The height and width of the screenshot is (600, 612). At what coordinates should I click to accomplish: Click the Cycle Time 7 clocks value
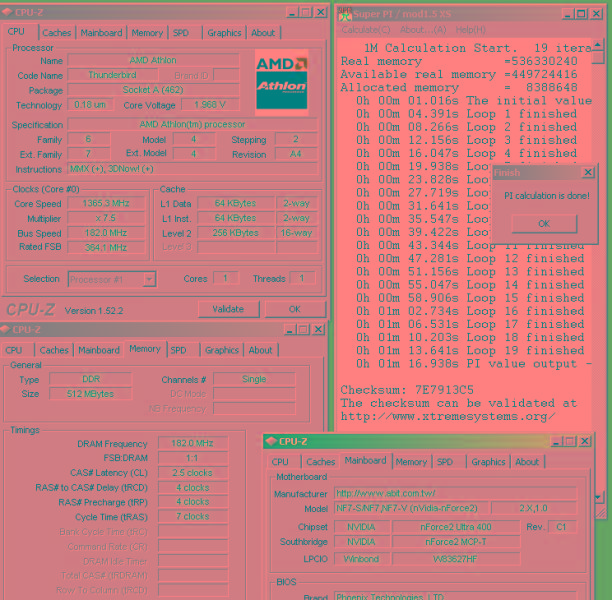pyautogui.click(x=192, y=516)
